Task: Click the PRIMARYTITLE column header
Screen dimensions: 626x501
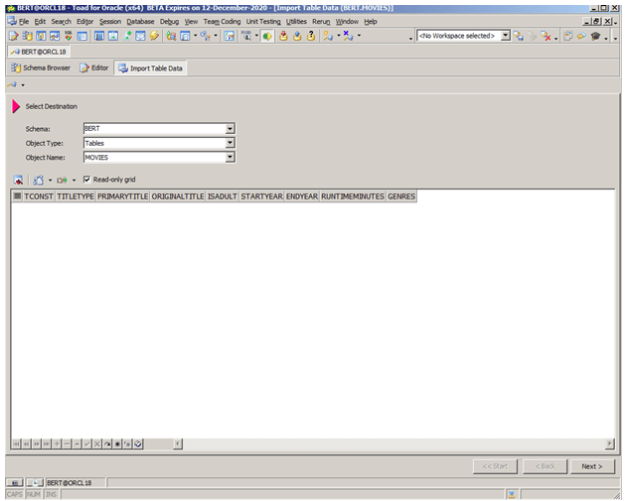Action: pyautogui.click(x=123, y=196)
